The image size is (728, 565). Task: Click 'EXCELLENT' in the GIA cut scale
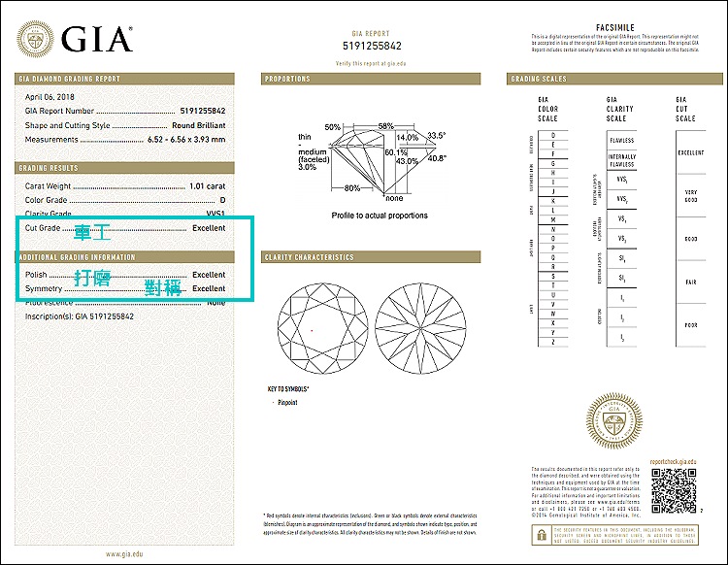click(x=691, y=152)
